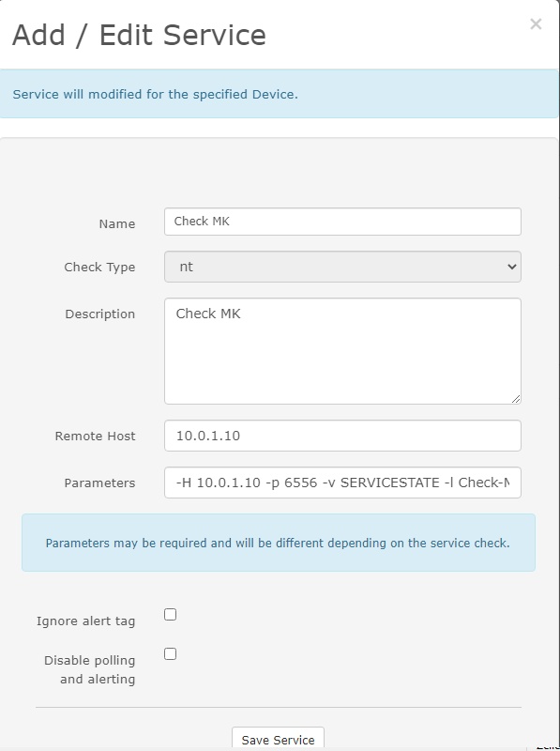Click the 'Ignore alert tag' text label

click(85, 621)
